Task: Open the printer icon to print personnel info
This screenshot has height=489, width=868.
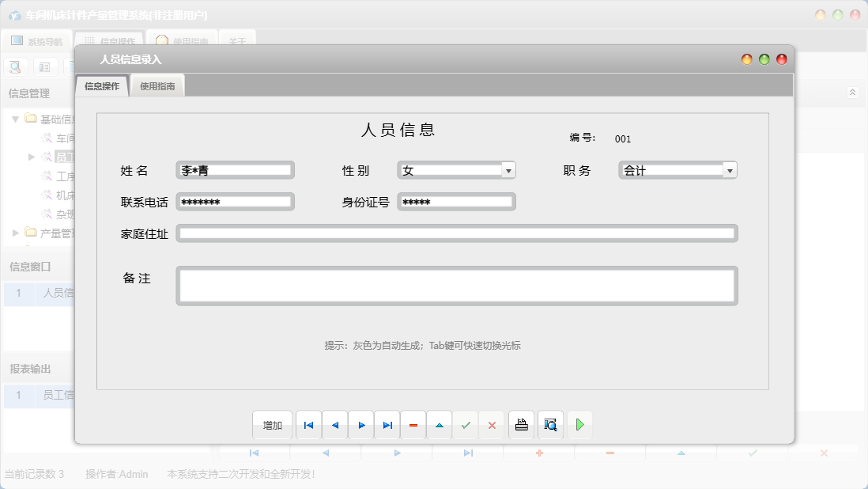Action: point(521,425)
